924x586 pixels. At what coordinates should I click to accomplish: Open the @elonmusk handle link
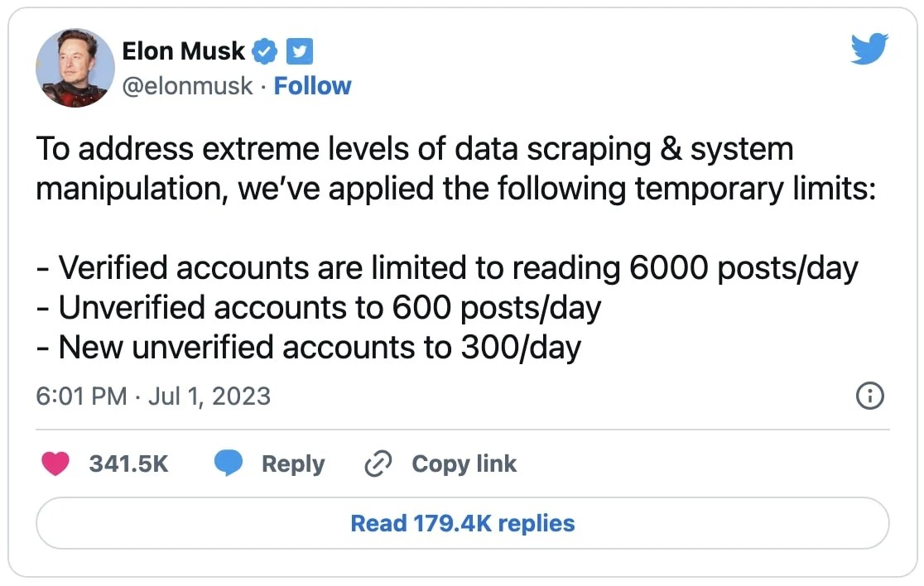coord(187,86)
